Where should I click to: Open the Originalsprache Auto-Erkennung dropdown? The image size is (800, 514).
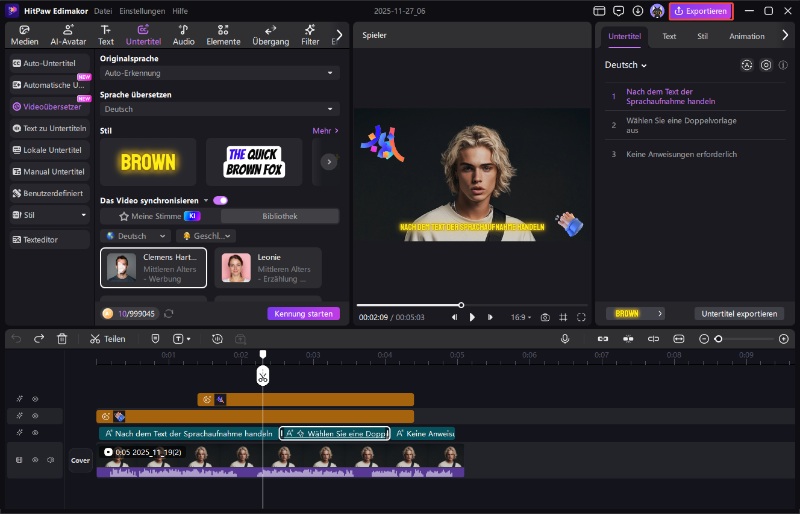click(x=219, y=73)
